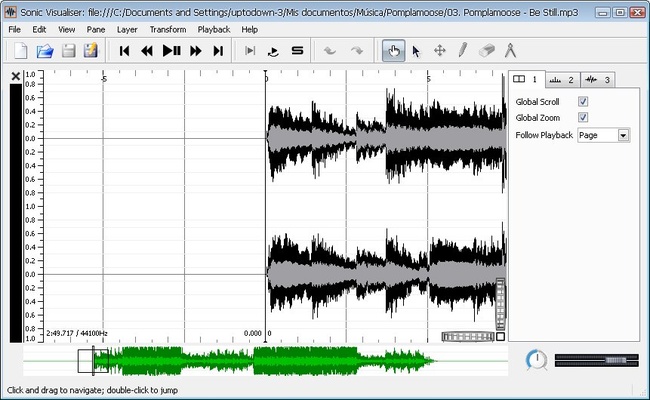Open the Pane menu

pyautogui.click(x=96, y=29)
